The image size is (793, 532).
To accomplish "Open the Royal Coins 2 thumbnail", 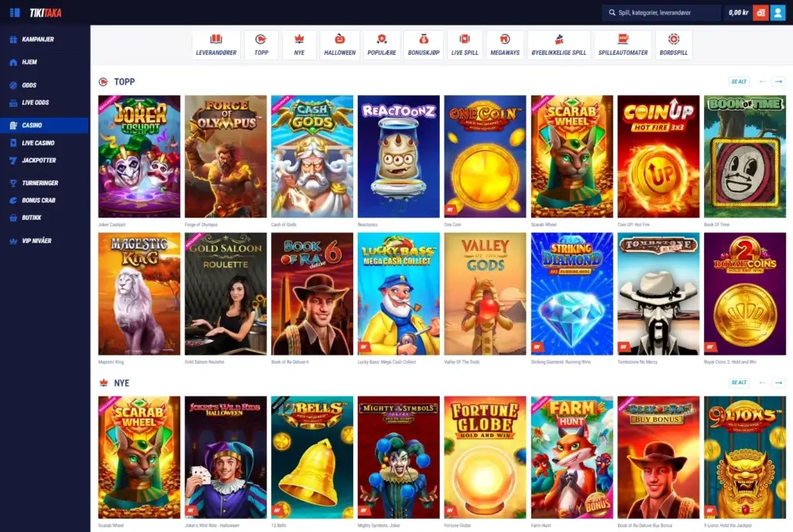I will [745, 293].
